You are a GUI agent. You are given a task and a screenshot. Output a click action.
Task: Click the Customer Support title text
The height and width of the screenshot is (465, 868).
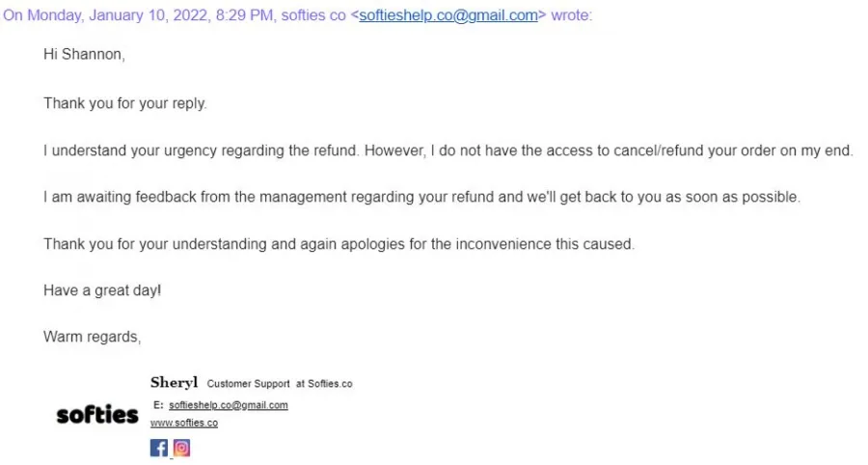(249, 384)
